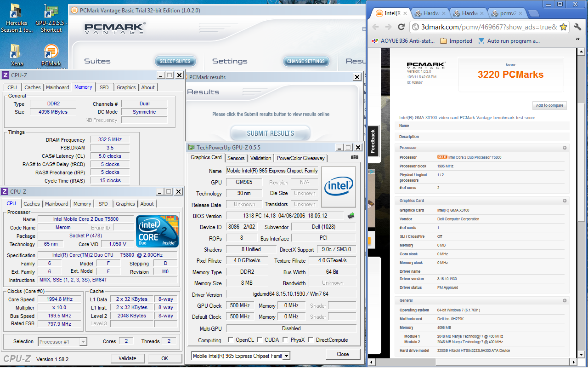Click the OK button in CPU-Z
Screen dimensions: 588x368
[164, 358]
